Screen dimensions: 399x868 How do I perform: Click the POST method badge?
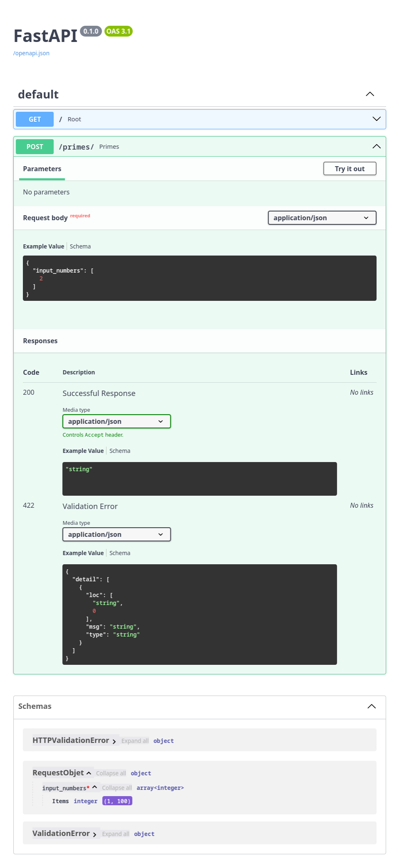point(35,147)
